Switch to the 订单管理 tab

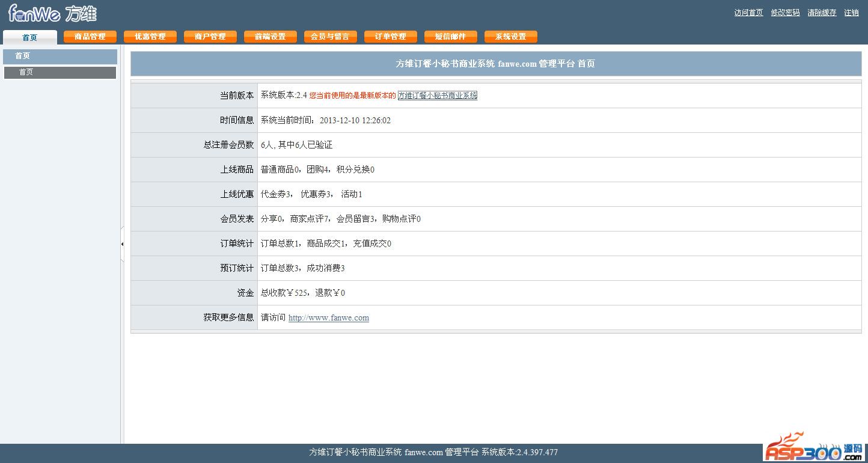(x=391, y=37)
